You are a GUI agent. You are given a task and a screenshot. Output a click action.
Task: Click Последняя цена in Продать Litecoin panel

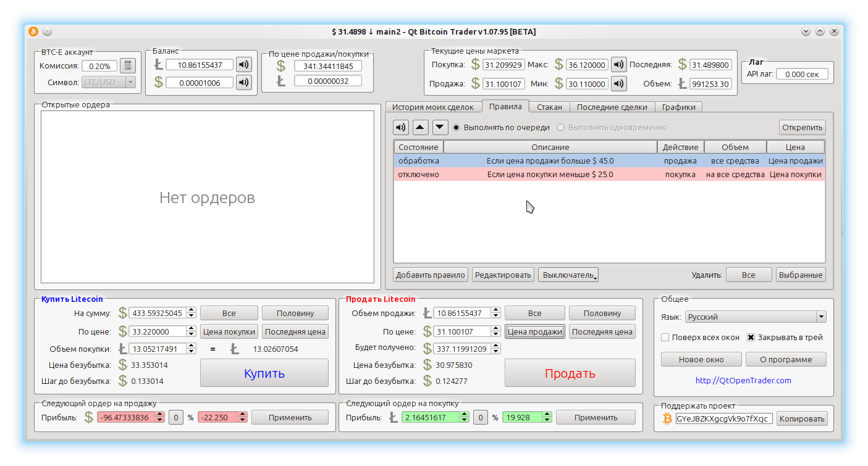[x=602, y=331]
